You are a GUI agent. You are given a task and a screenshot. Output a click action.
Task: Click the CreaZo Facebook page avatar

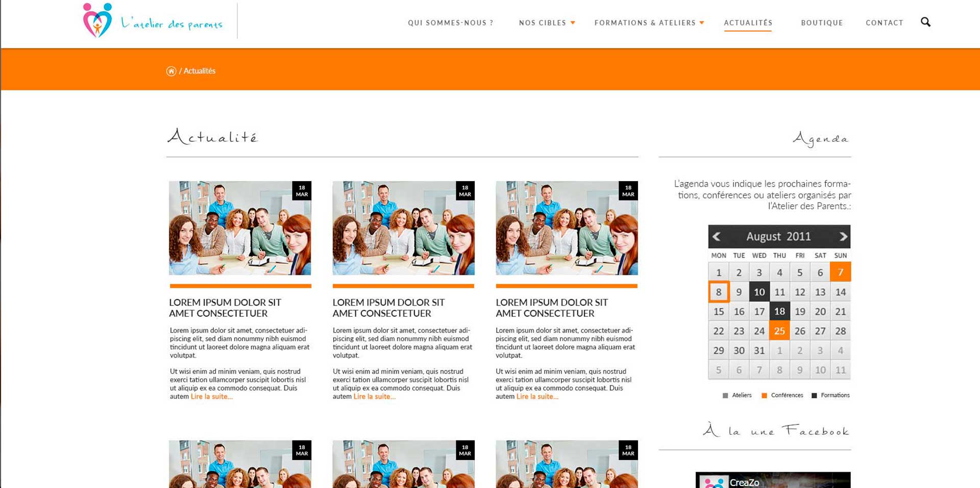[x=714, y=482]
